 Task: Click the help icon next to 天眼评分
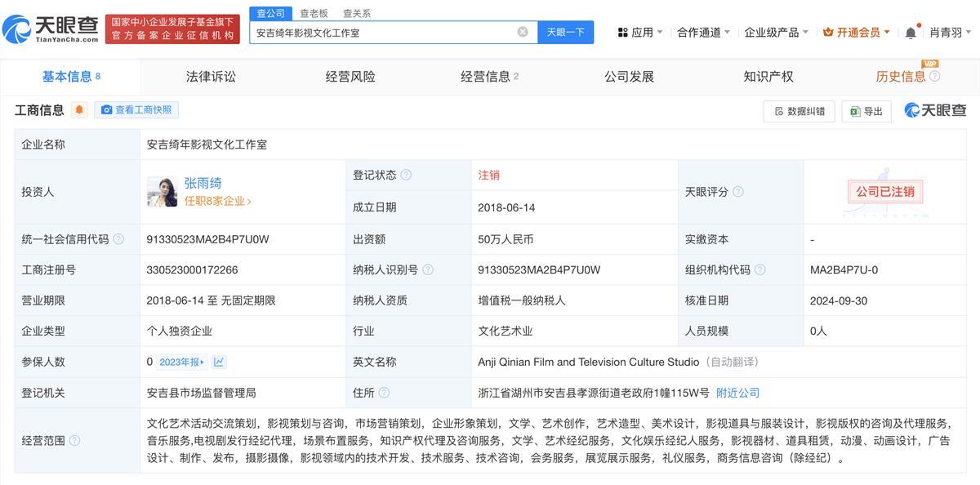(x=737, y=192)
